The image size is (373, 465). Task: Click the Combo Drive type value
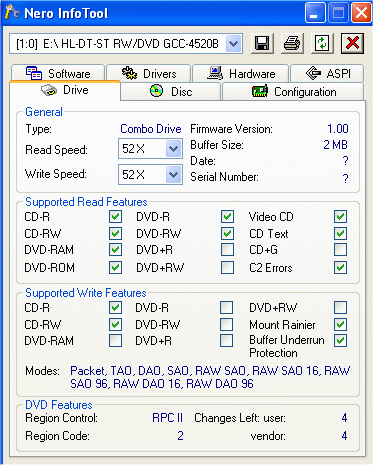pos(151,129)
